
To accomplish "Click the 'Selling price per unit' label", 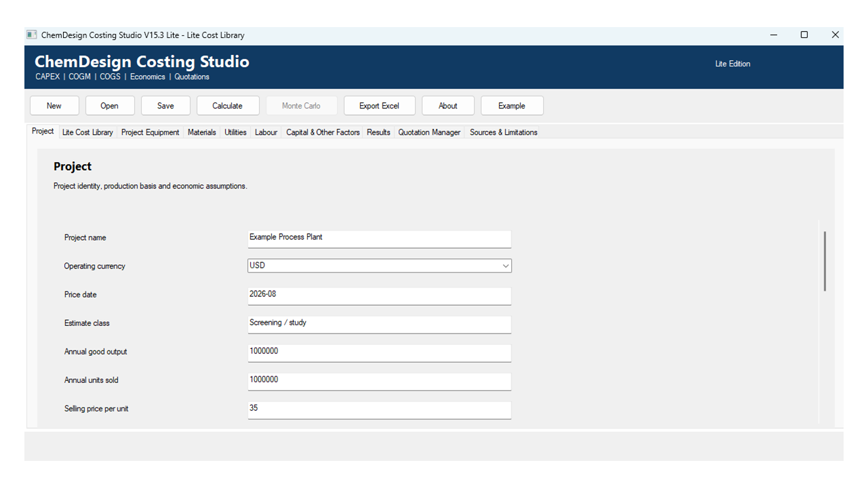I will [x=96, y=409].
